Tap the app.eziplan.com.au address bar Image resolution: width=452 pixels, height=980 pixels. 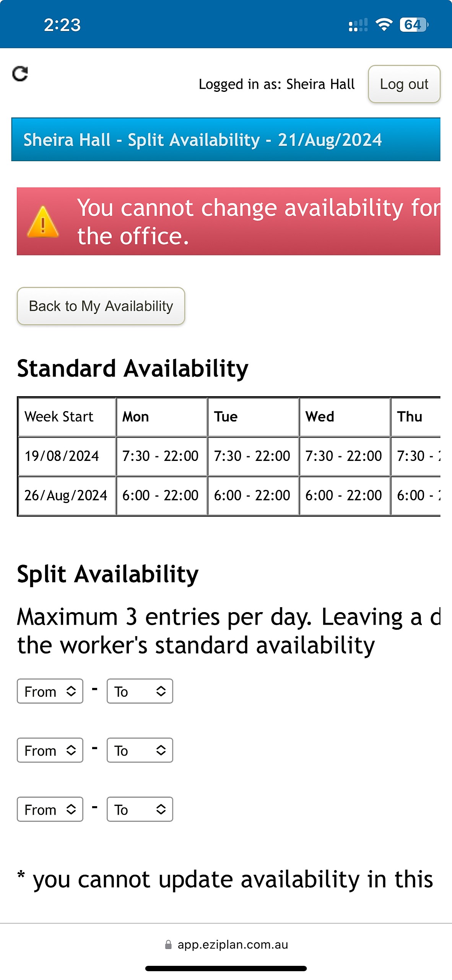click(x=233, y=945)
